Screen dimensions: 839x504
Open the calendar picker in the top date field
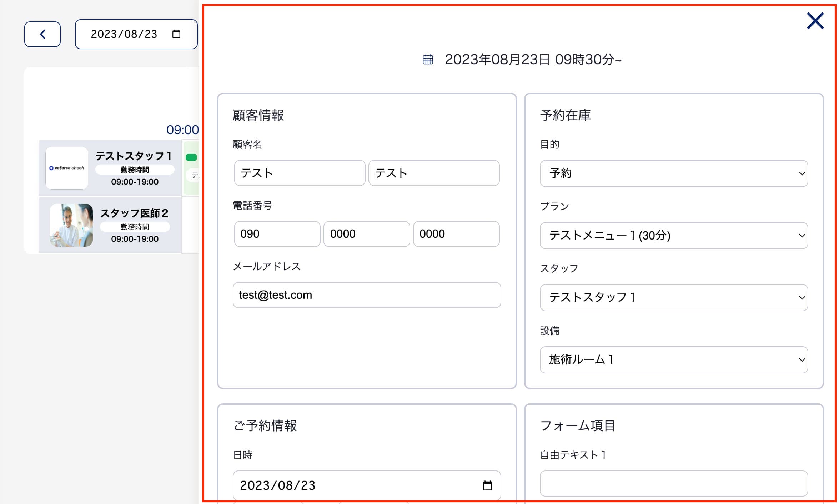point(176,34)
